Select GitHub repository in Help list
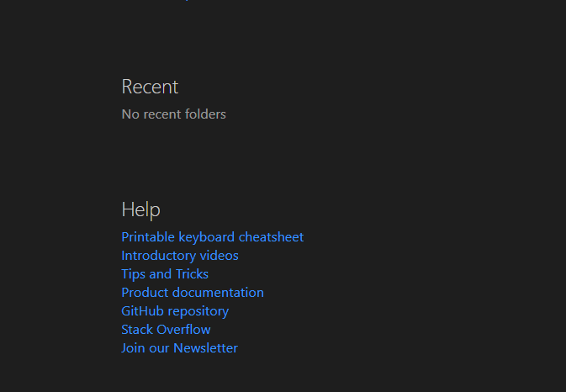Viewport: 566px width, 392px height. 175,311
